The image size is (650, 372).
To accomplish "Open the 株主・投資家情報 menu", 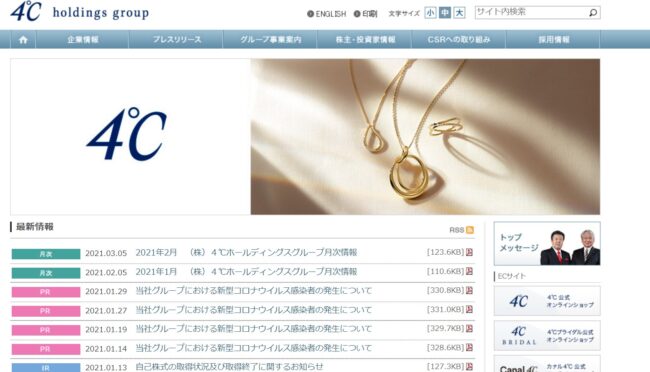I will tap(365, 40).
